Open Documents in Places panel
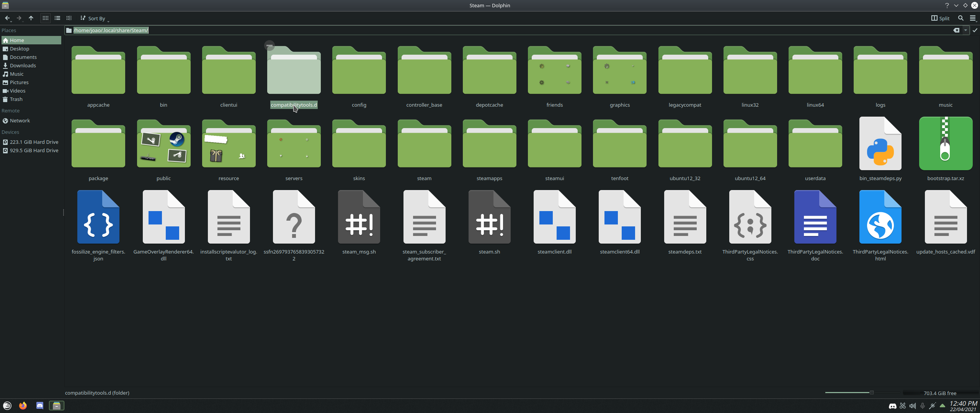Viewport: 980px width, 413px height. click(x=31, y=57)
